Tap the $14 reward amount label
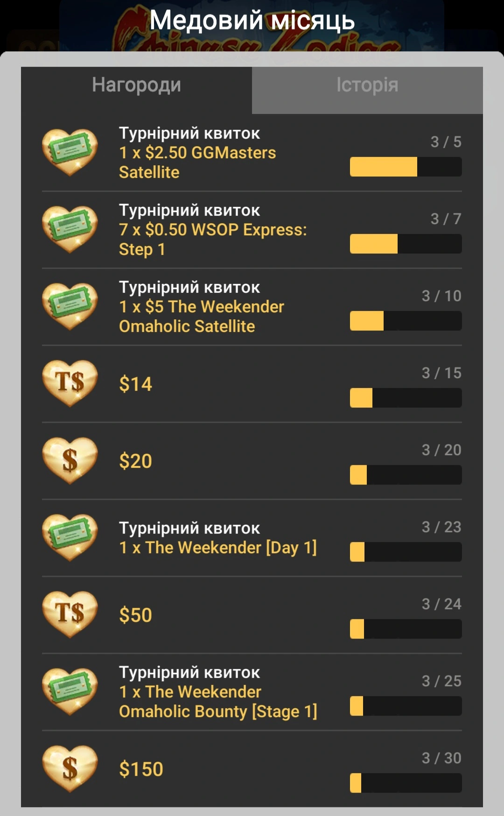This screenshot has height=816, width=504. [x=135, y=384]
